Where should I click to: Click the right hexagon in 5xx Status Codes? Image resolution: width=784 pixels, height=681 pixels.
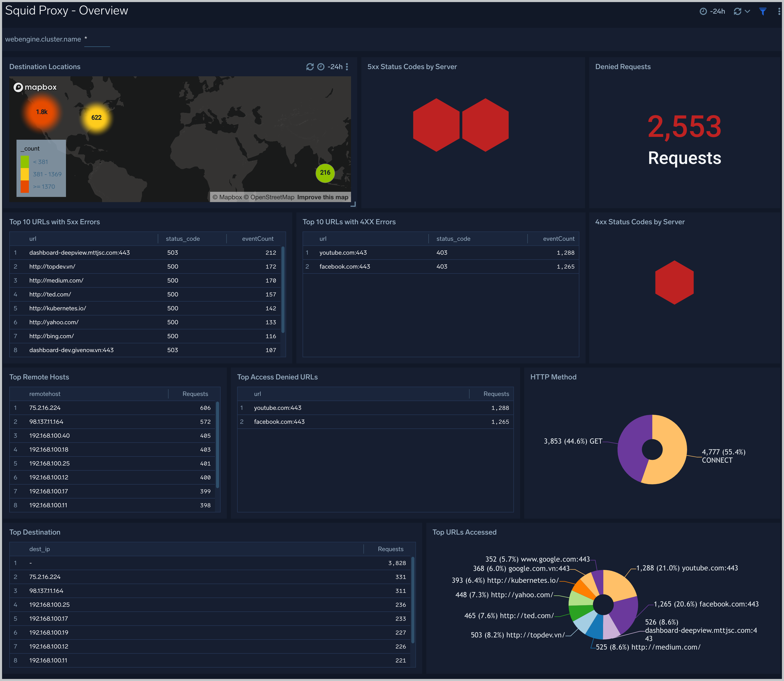[485, 125]
